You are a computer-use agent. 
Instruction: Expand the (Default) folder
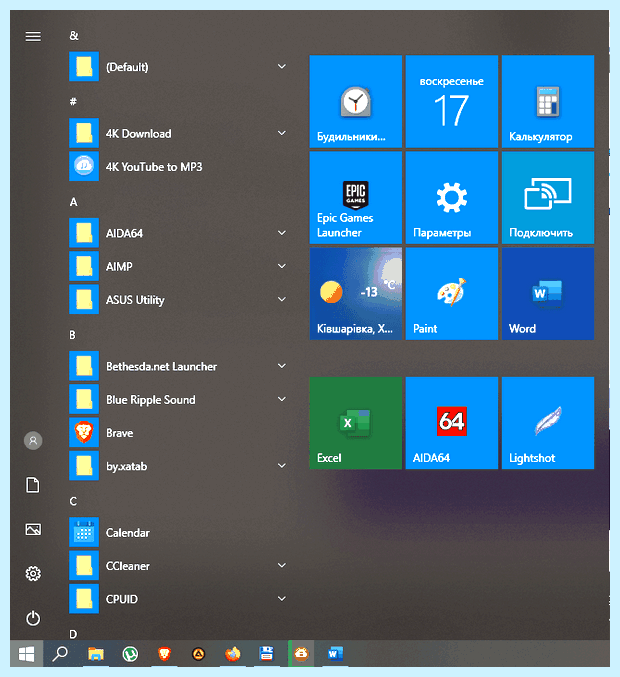pos(179,66)
